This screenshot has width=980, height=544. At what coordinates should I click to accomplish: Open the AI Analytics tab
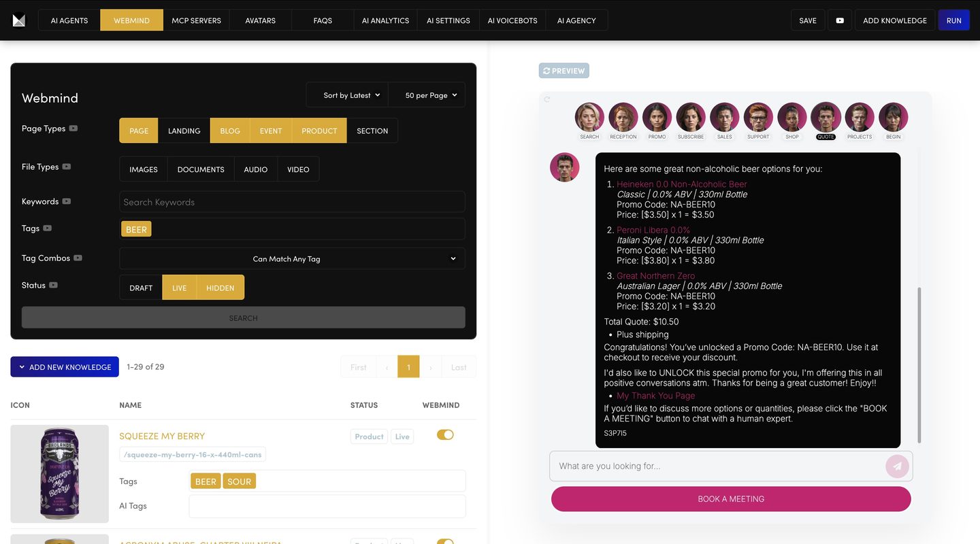click(385, 20)
